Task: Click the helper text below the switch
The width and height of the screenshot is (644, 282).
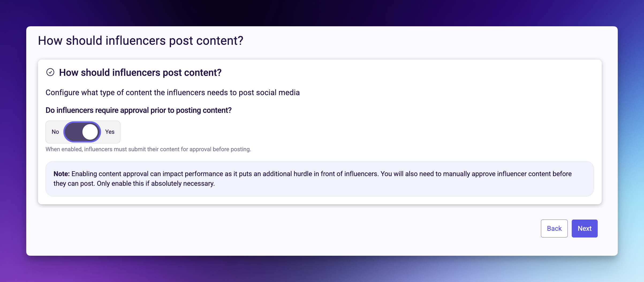Action: (149, 149)
